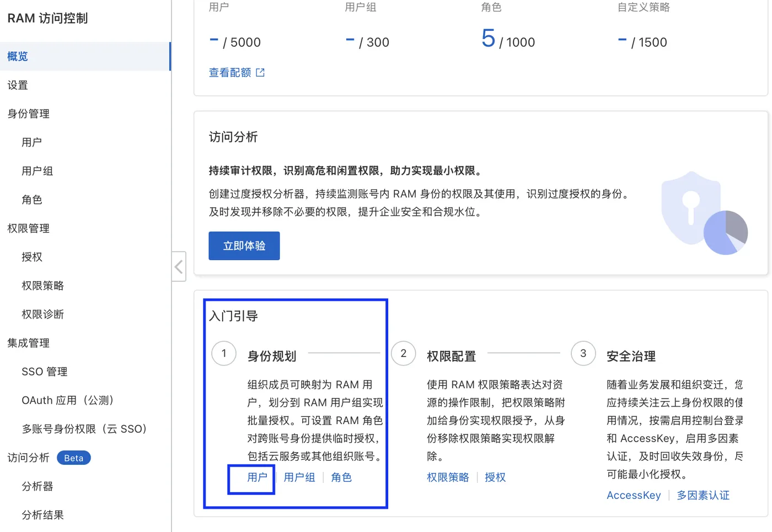Click the 集成管理 section header

tap(28, 343)
